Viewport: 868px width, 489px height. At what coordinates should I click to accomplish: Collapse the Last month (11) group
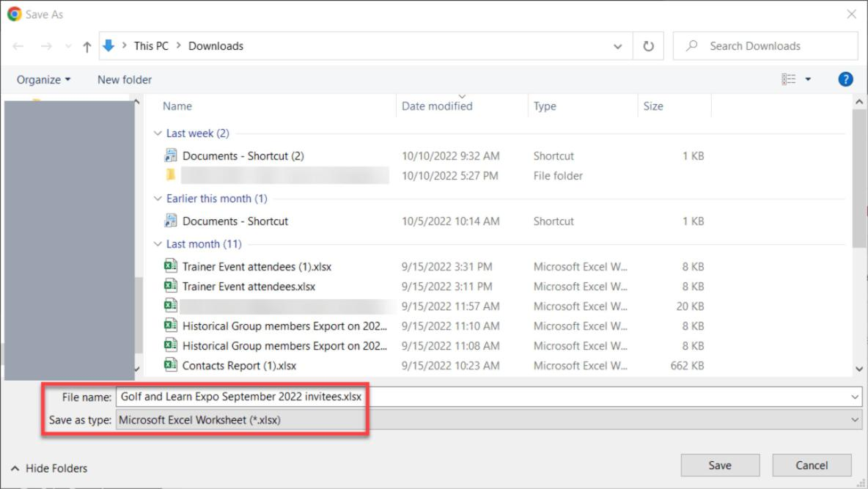158,244
